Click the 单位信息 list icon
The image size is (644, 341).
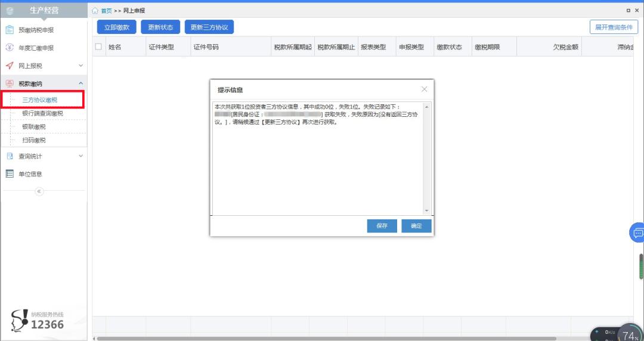(10, 174)
